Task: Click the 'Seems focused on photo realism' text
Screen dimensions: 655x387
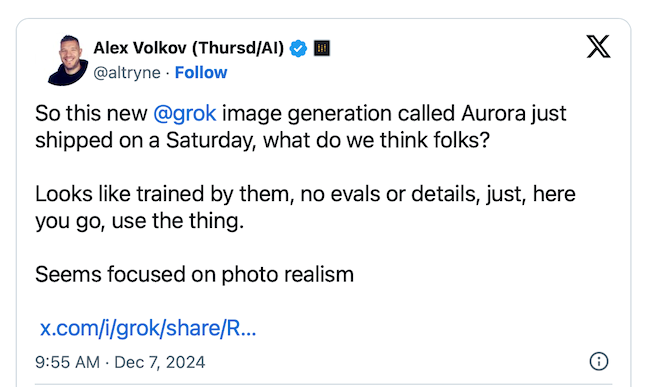Action: [195, 275]
